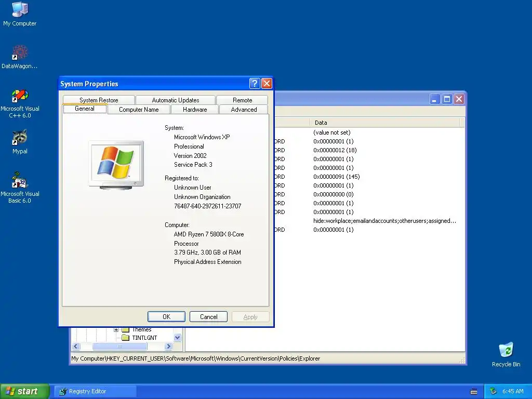Switch to the System Restore tab
The width and height of the screenshot is (532, 399).
(99, 100)
